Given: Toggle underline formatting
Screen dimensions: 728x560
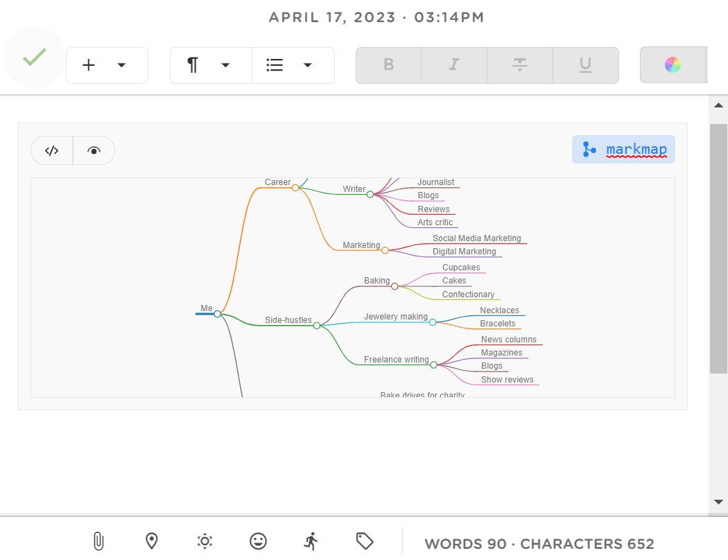Looking at the screenshot, I should (x=585, y=65).
